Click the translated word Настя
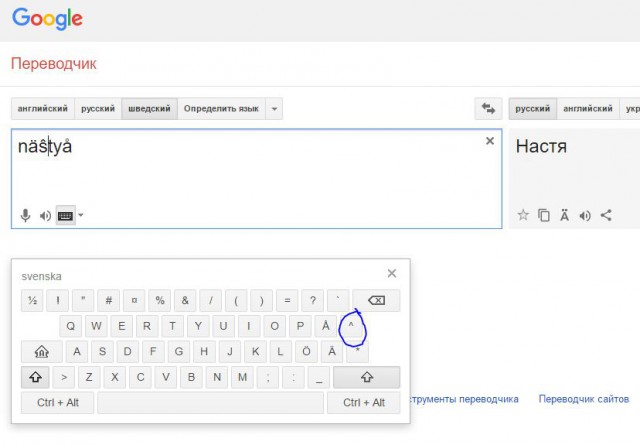Screen dimensions: 640x445 (541, 146)
